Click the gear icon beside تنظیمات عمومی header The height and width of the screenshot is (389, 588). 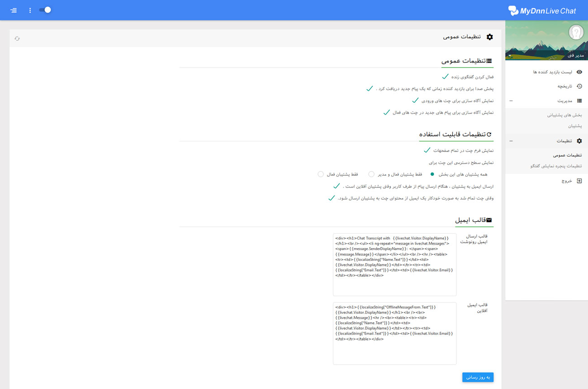[489, 37]
